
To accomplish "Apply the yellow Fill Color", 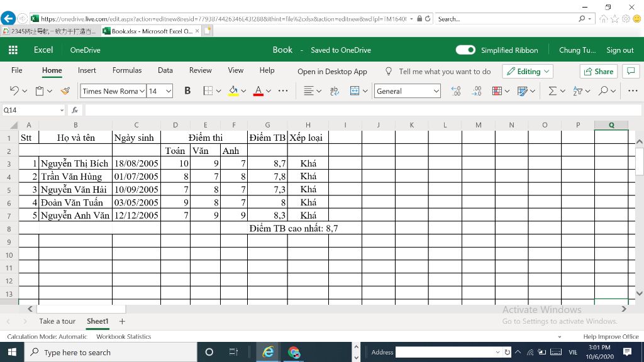I will (x=233, y=90).
